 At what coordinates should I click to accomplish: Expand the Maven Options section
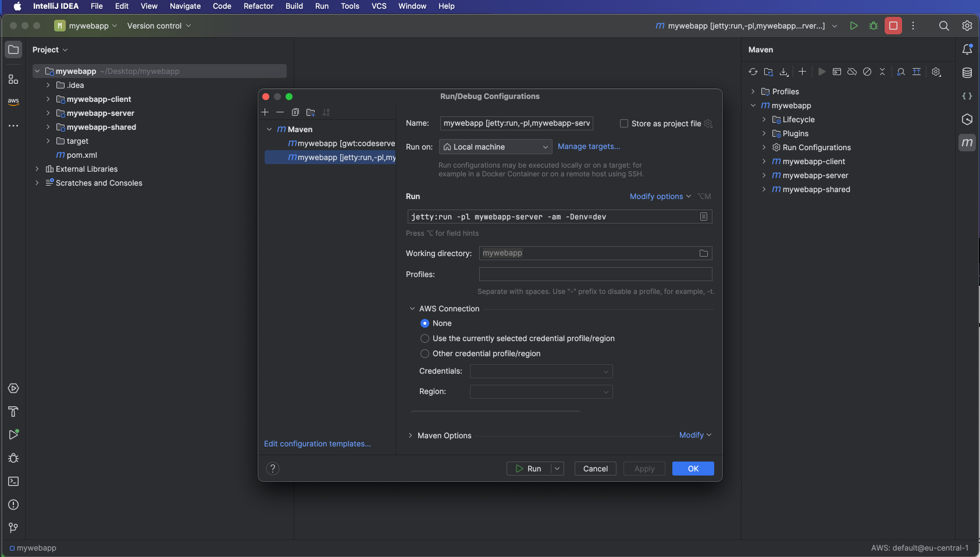(x=411, y=435)
